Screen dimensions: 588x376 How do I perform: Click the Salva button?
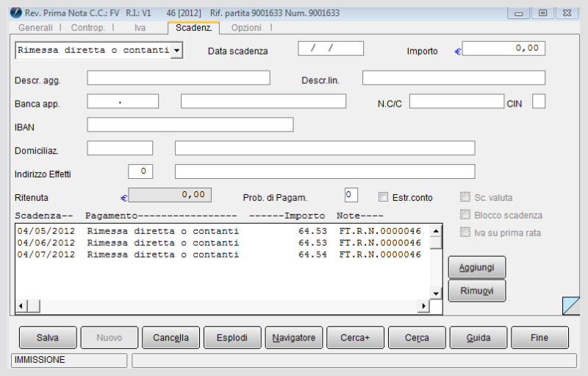(x=48, y=338)
